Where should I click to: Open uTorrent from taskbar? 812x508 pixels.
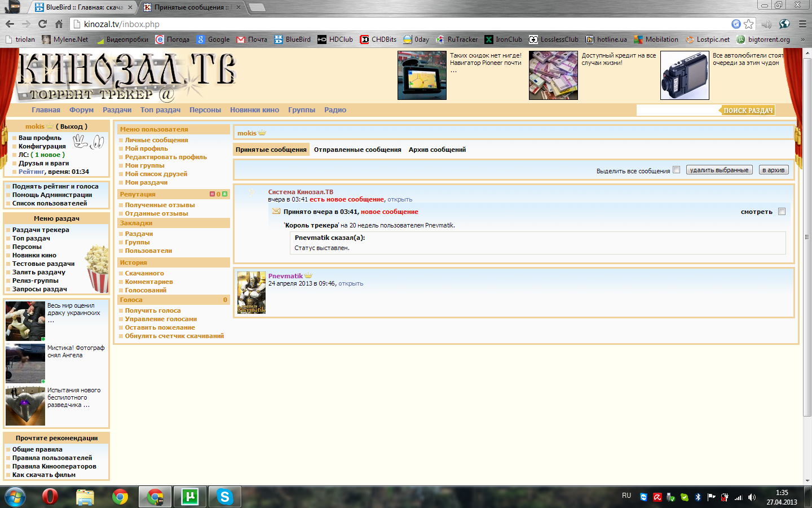(190, 497)
